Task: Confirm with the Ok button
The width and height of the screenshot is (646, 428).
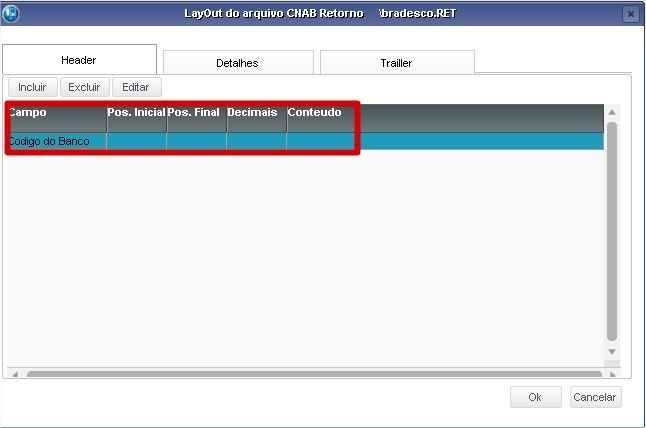Action: [x=536, y=397]
